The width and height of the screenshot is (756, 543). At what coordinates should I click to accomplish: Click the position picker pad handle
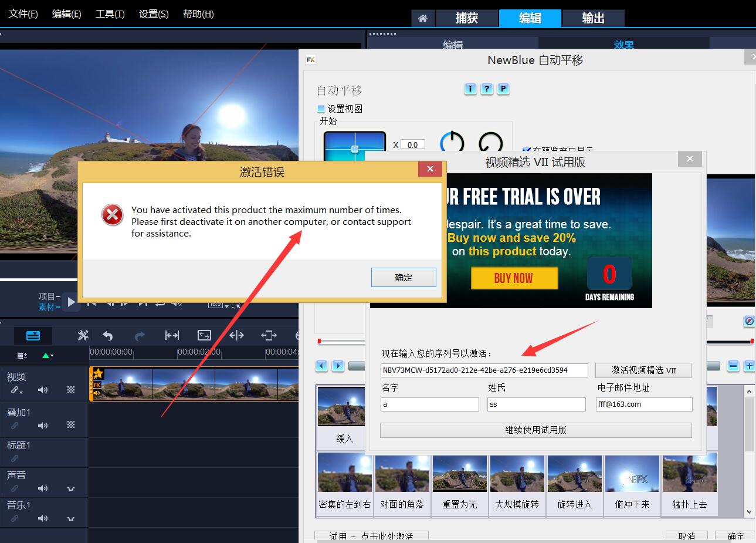[355, 149]
